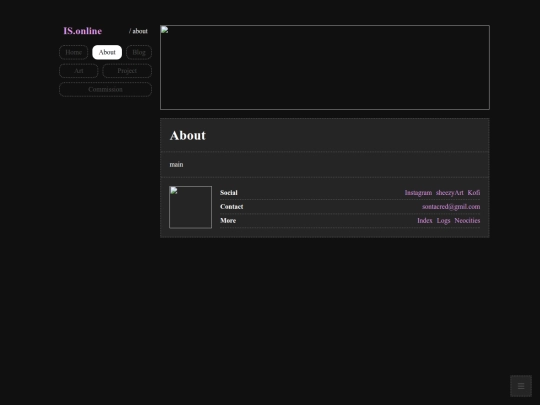This screenshot has width=540, height=405.
Task: Visit the sheezyArt social link
Action: point(449,193)
